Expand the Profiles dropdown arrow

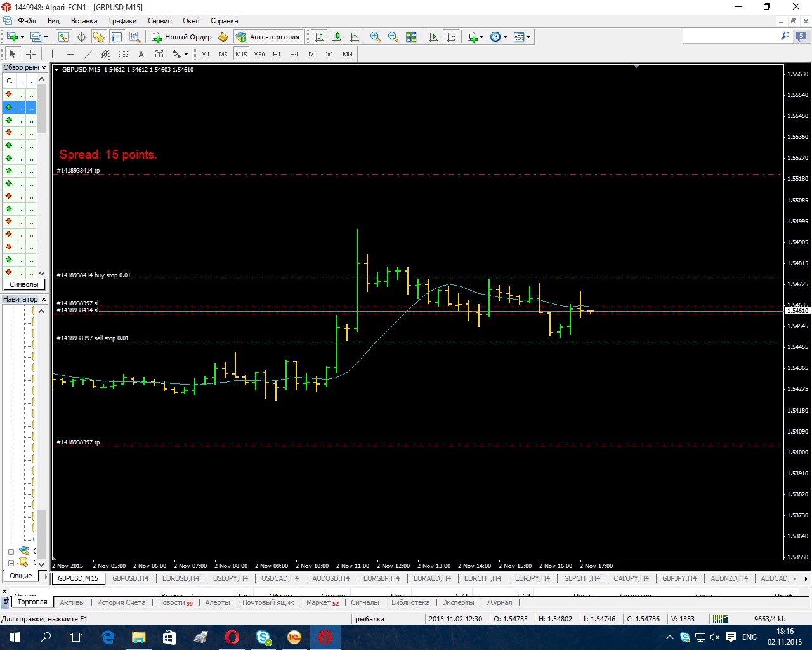[x=46, y=37]
